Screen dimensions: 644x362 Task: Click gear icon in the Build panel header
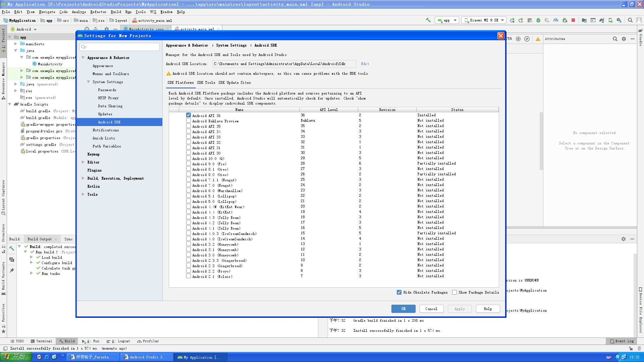coord(624,239)
